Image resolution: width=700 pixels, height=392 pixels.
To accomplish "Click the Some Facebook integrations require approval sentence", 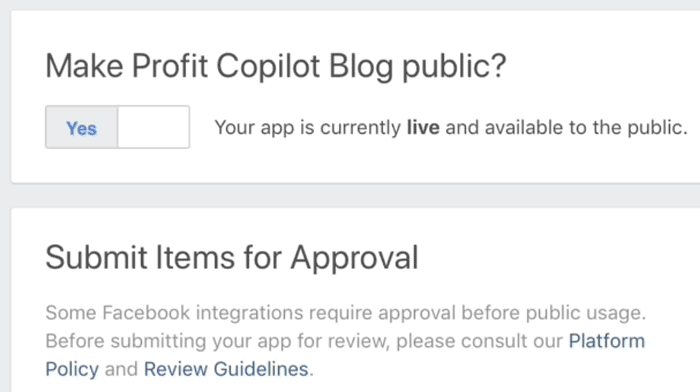I will [x=346, y=313].
